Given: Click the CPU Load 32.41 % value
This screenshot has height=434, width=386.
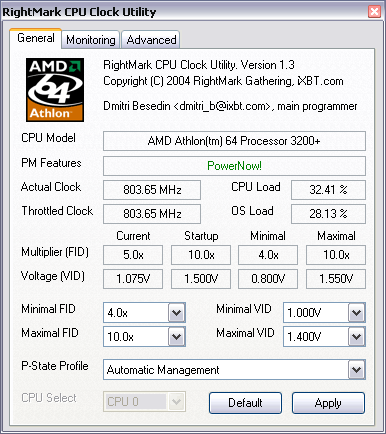Looking at the screenshot, I should 328,190.
